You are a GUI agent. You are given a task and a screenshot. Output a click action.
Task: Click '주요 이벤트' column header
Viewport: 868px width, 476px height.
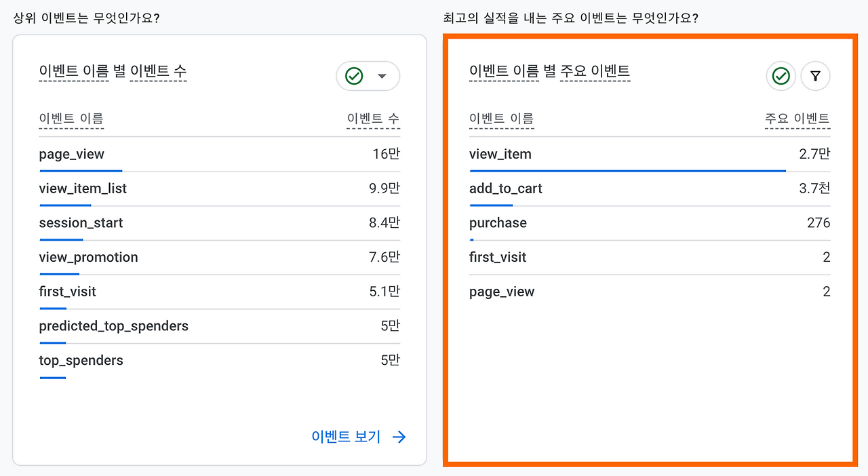pos(797,119)
